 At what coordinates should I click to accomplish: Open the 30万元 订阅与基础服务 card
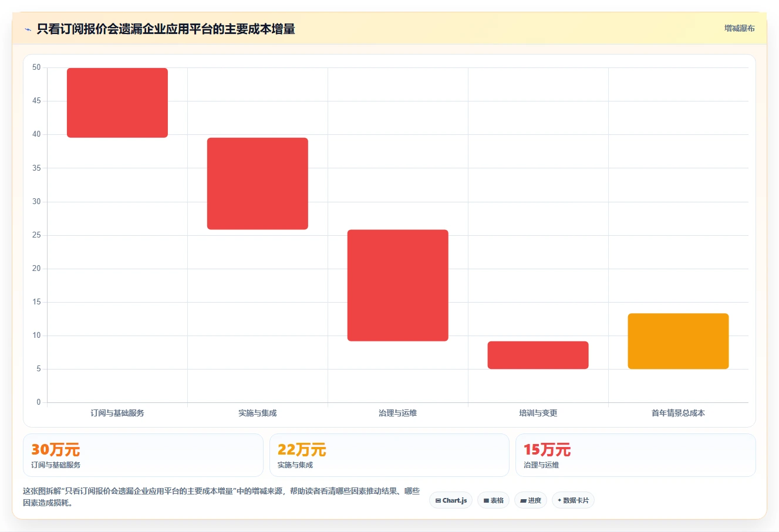[143, 455]
